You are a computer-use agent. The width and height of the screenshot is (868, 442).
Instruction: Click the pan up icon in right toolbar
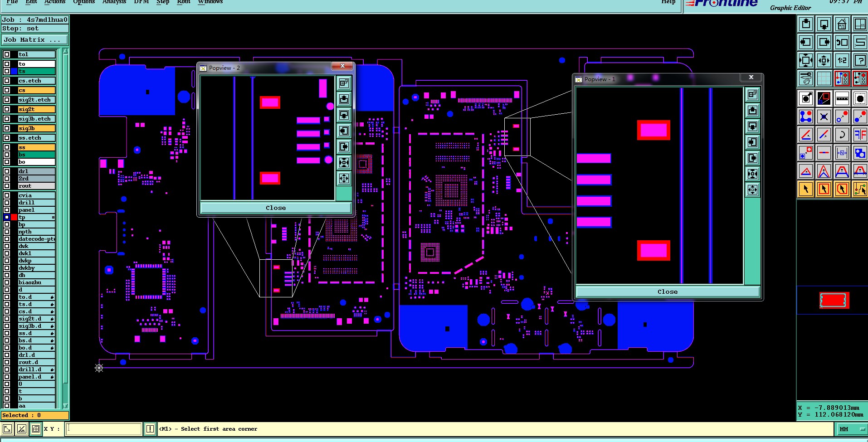(x=806, y=24)
